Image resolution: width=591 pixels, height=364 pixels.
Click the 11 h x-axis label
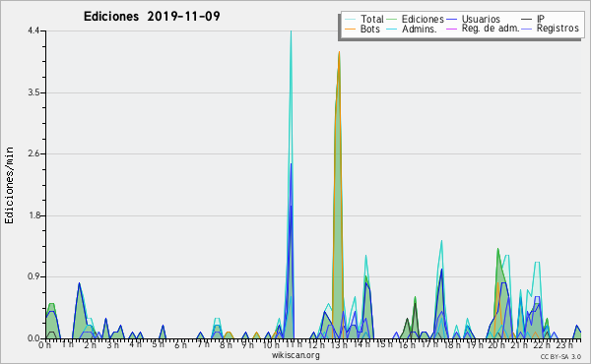pyautogui.click(x=294, y=344)
